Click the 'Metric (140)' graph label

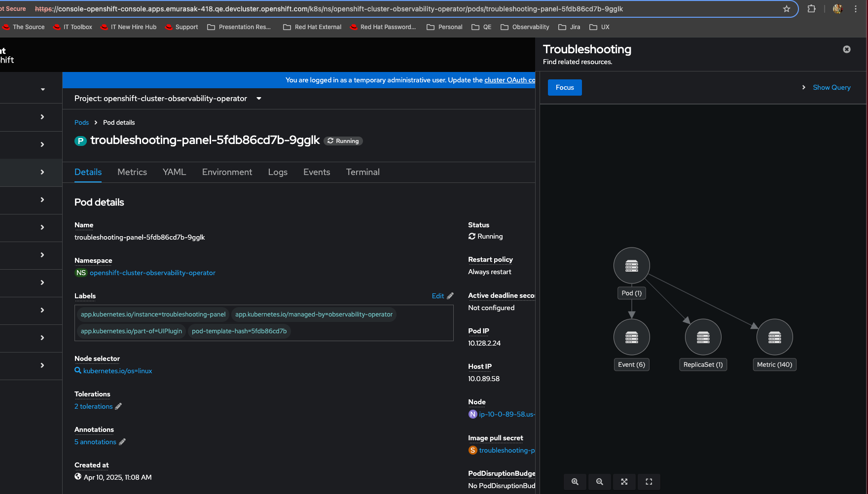[775, 365]
